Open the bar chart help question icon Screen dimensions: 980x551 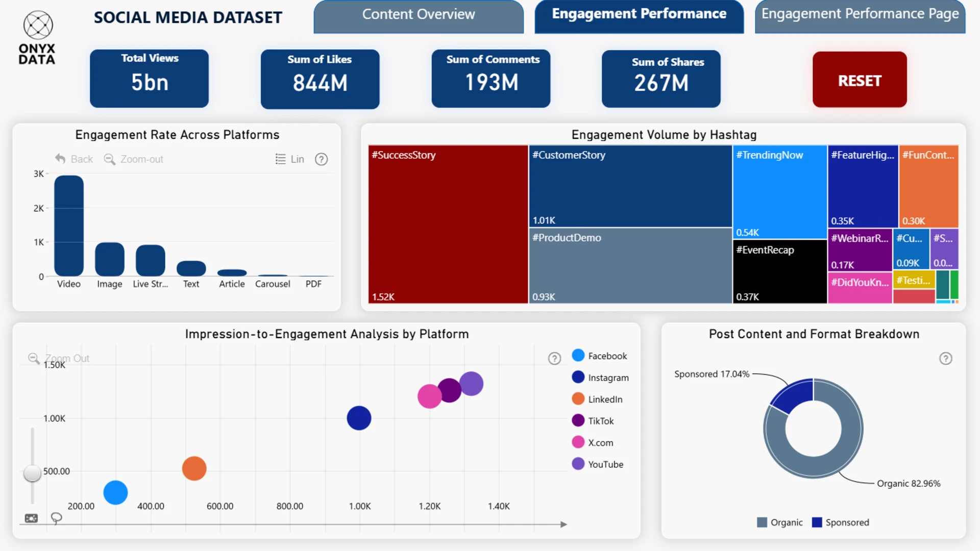(321, 159)
